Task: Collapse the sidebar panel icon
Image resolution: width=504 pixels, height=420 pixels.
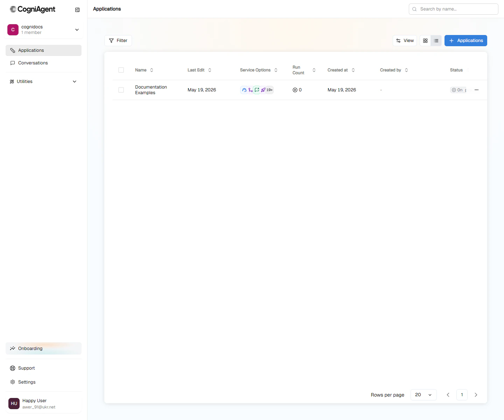Action: point(77,10)
